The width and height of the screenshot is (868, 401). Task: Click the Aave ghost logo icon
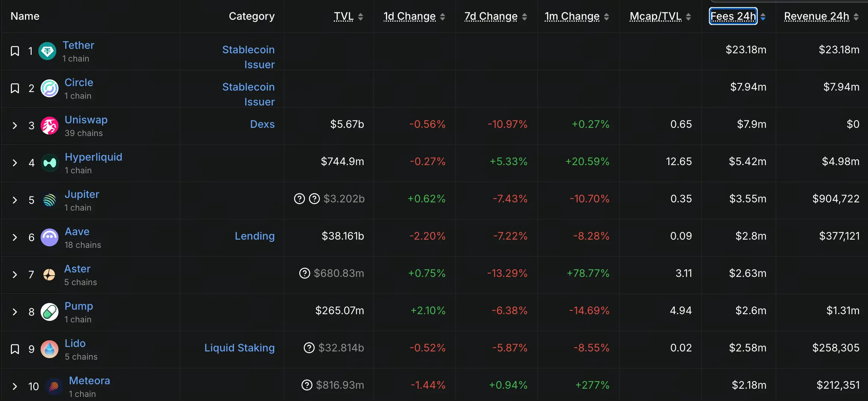click(x=50, y=237)
